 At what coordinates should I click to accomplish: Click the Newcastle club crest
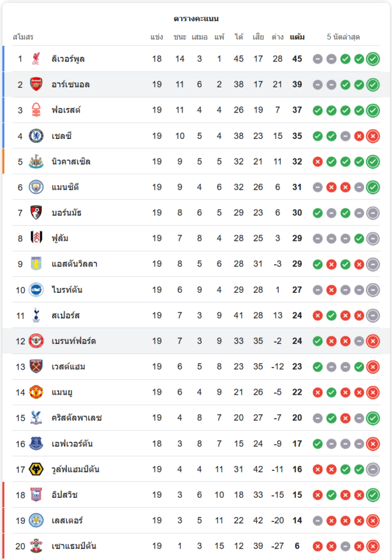[36, 161]
